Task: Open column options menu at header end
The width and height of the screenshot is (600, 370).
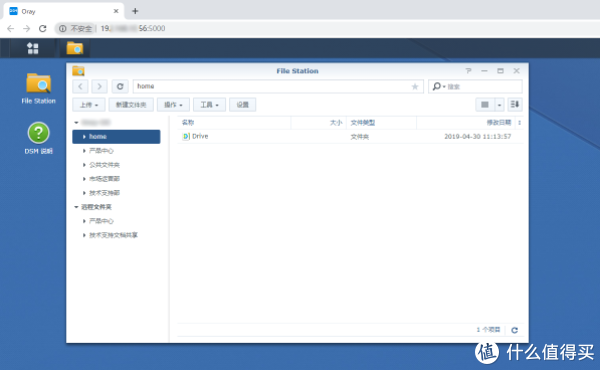Action: click(519, 122)
